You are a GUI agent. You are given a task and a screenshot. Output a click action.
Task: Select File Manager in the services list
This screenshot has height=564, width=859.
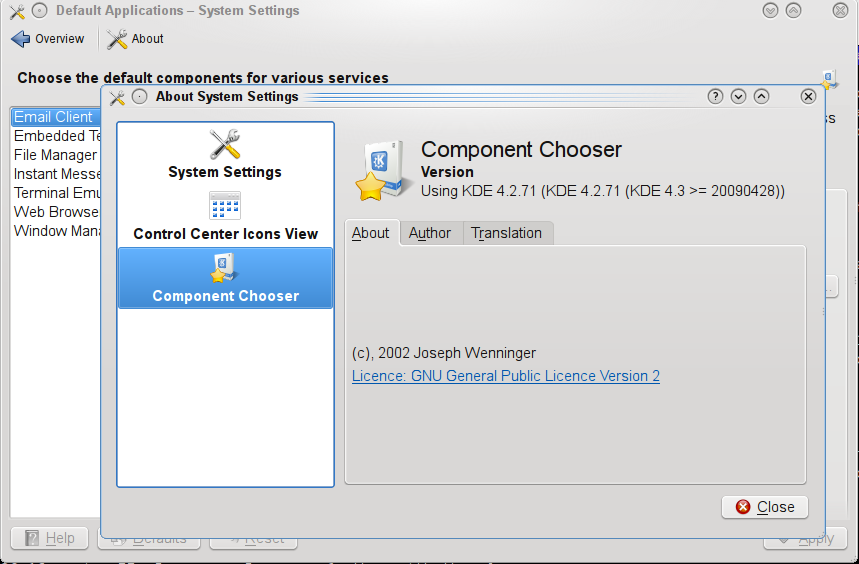click(x=56, y=155)
